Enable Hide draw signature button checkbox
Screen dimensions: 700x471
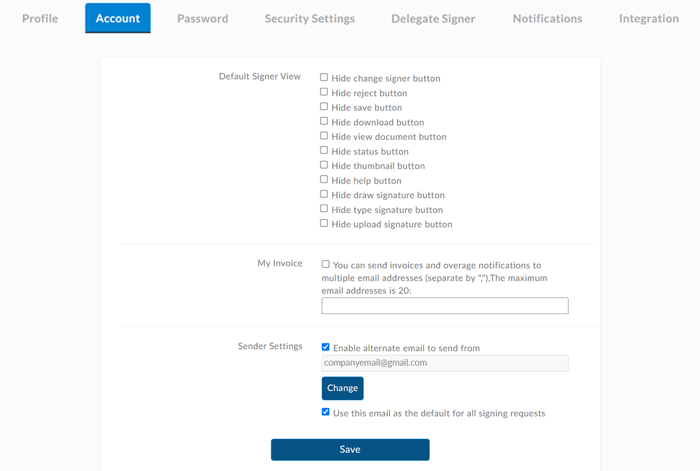[324, 194]
